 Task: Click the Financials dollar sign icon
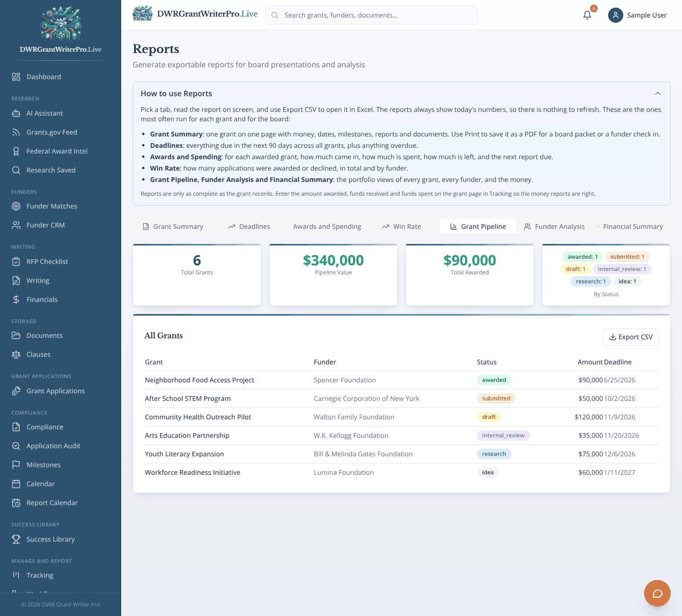coord(16,299)
